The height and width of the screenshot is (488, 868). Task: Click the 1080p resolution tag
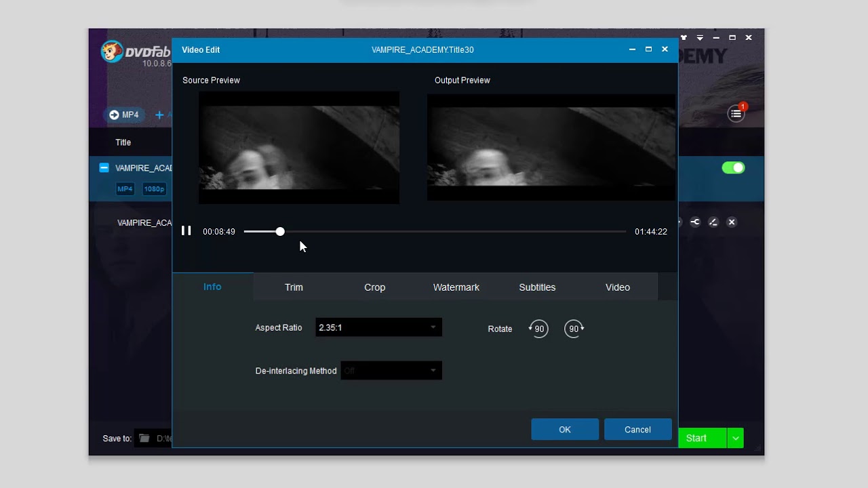coord(154,189)
